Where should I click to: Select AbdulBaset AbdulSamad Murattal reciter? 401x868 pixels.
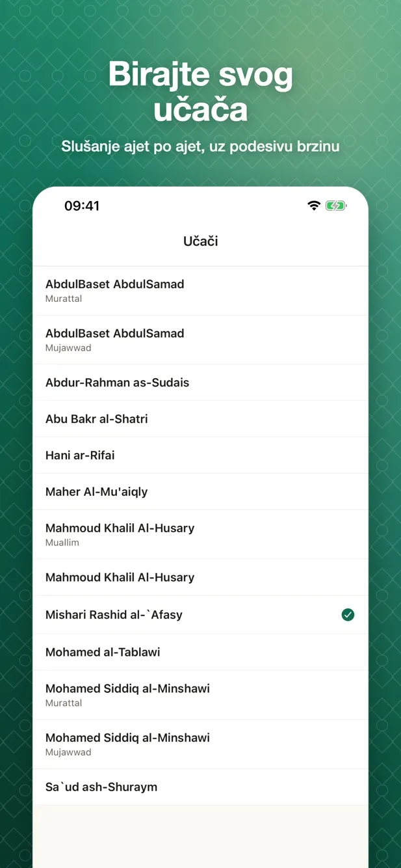pyautogui.click(x=200, y=291)
